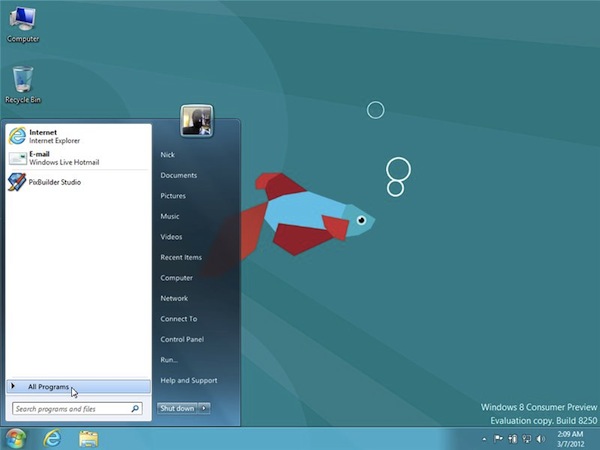Expand All Programs list
600x450 pixels.
click(48, 386)
